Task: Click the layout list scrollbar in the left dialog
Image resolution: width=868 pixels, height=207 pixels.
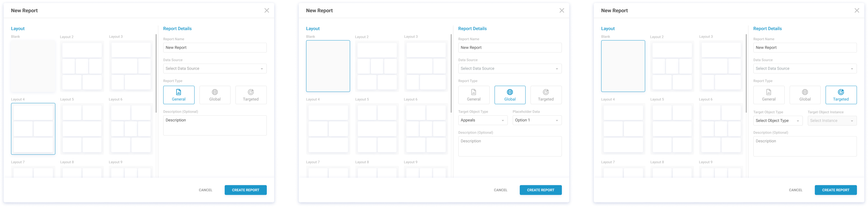Action: [x=156, y=74]
